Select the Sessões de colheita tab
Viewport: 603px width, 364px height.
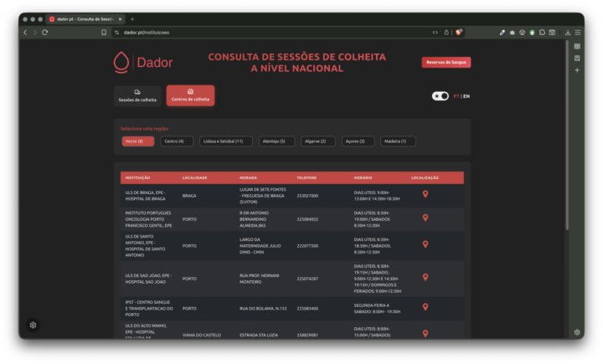click(x=137, y=95)
